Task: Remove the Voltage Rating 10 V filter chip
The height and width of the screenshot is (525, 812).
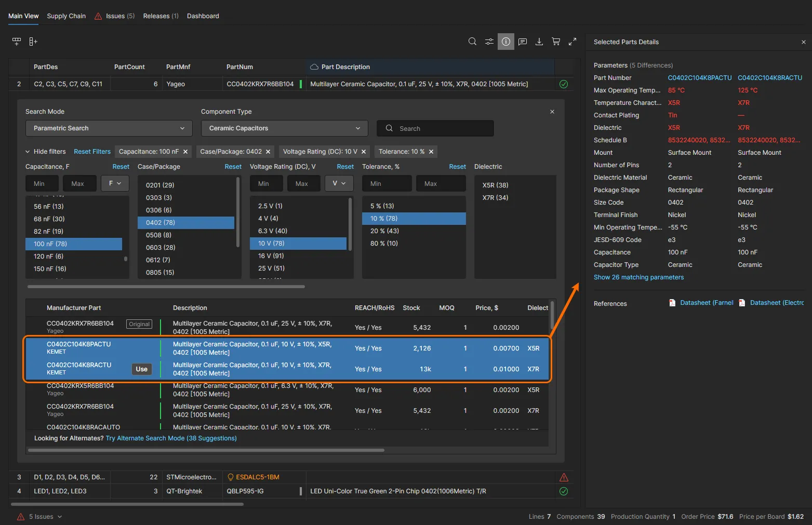Action: [x=364, y=152]
